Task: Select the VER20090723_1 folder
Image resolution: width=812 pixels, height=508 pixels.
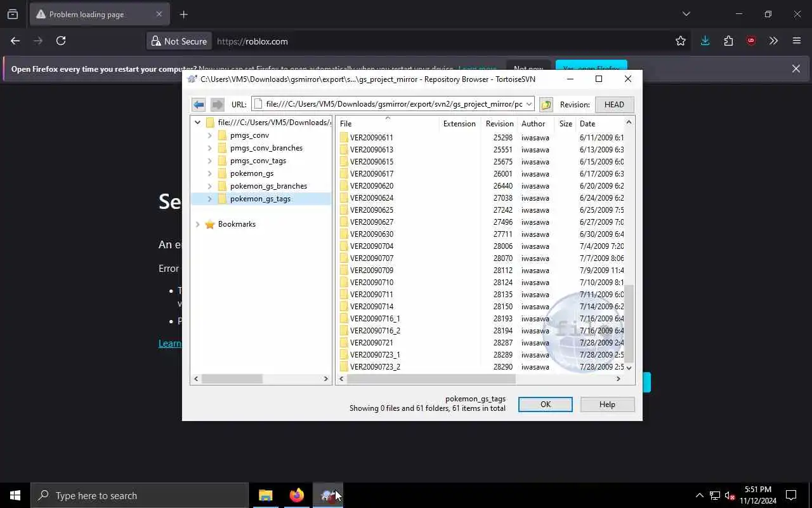Action: [375, 355]
